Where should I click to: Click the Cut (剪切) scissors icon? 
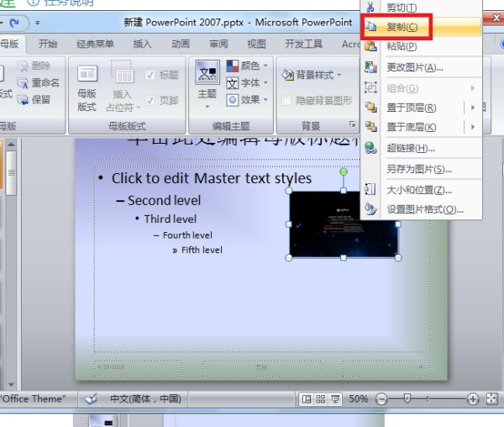(371, 8)
